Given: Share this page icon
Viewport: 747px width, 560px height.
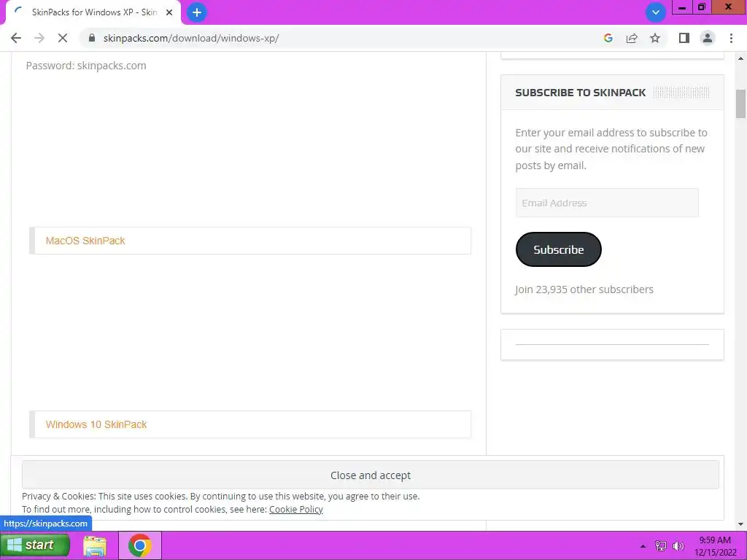Looking at the screenshot, I should tap(632, 38).
